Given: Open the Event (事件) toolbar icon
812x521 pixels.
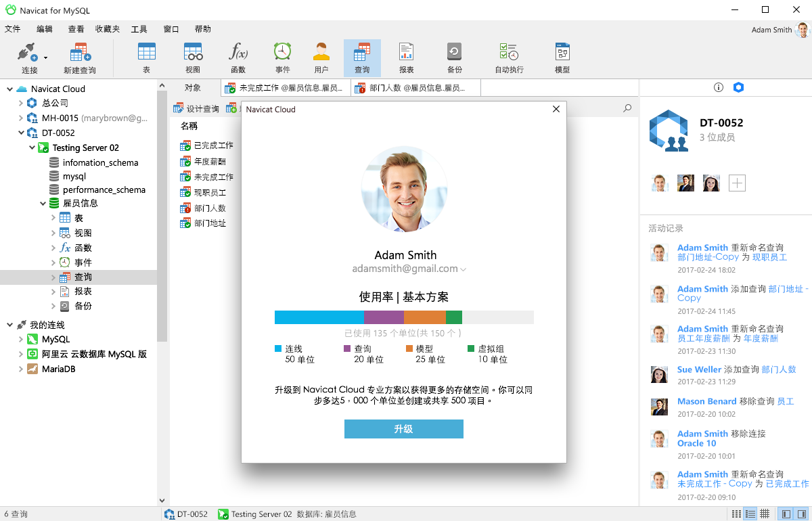Looking at the screenshot, I should point(283,53).
